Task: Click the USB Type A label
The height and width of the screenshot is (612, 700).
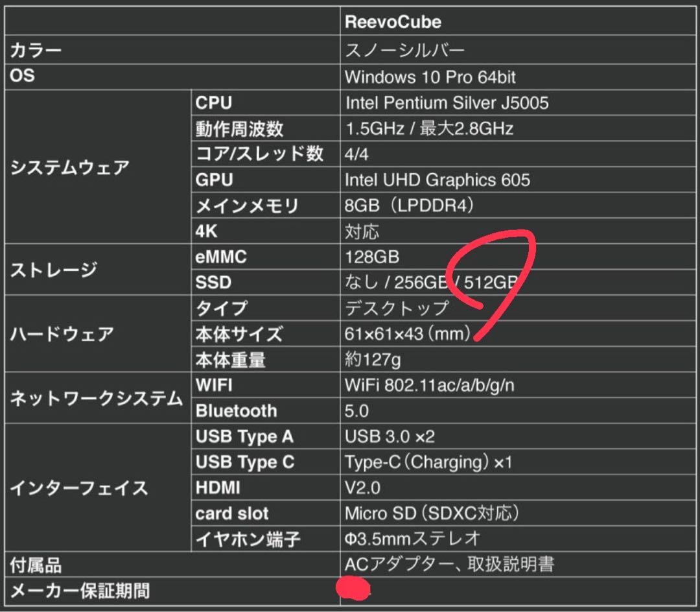Action: tap(244, 437)
